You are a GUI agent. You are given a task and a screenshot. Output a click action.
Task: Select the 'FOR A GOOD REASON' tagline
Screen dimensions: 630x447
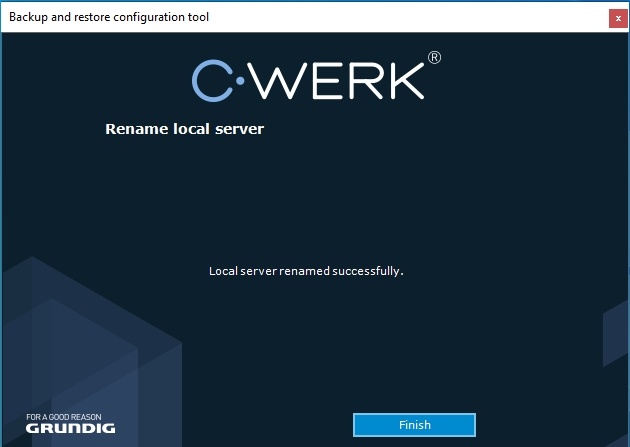(64, 416)
